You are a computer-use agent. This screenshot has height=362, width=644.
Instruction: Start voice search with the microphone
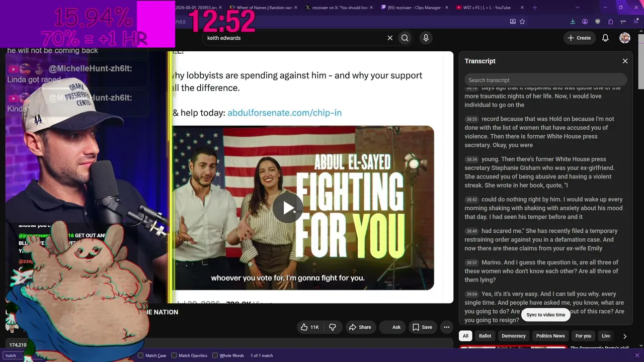point(426,38)
